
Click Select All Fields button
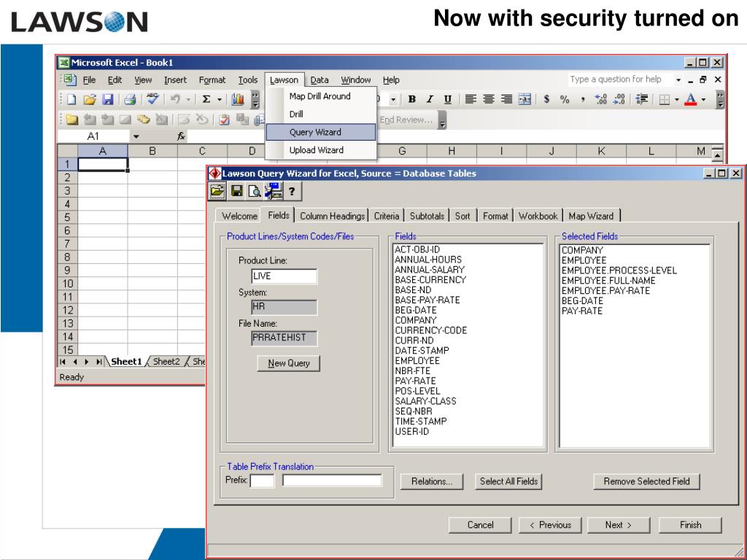pos(508,481)
